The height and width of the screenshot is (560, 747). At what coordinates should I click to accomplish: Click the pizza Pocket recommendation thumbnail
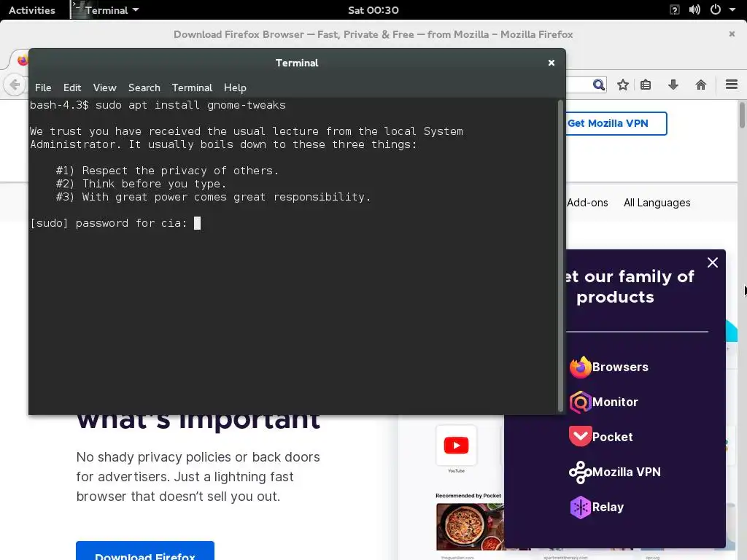[470, 527]
